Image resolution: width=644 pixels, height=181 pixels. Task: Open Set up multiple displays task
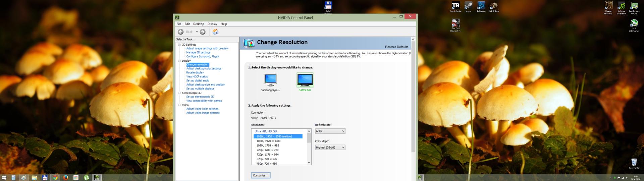click(x=200, y=89)
